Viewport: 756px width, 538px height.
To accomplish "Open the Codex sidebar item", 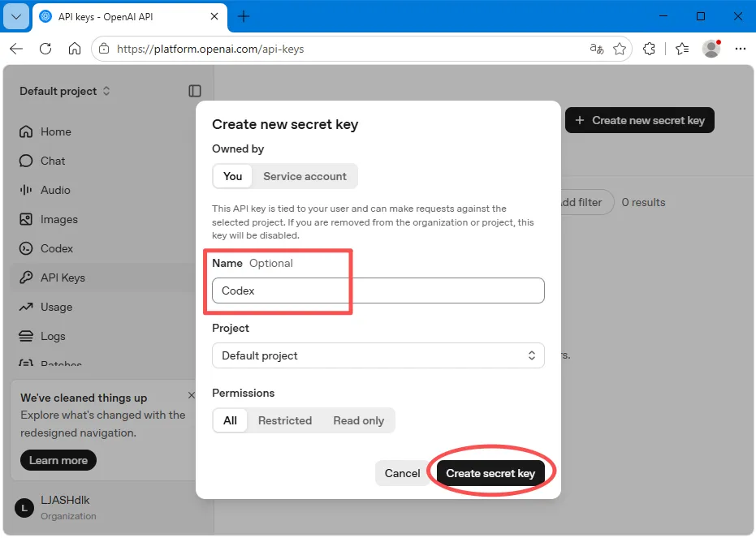I will tap(45, 248).
